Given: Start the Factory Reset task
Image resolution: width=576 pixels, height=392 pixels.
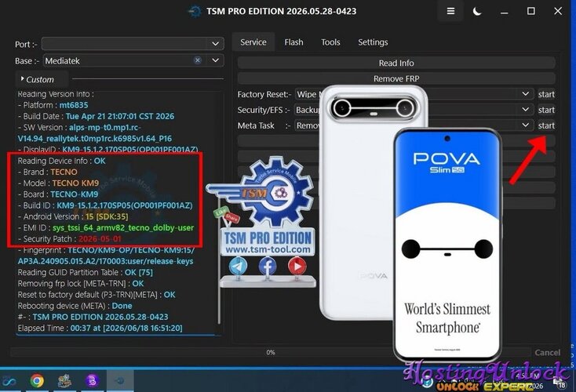Looking at the screenshot, I should (546, 94).
